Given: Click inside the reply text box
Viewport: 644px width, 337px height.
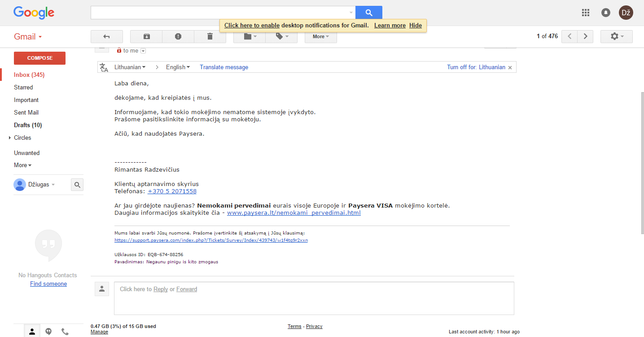Looking at the screenshot, I should pyautogui.click(x=314, y=298).
